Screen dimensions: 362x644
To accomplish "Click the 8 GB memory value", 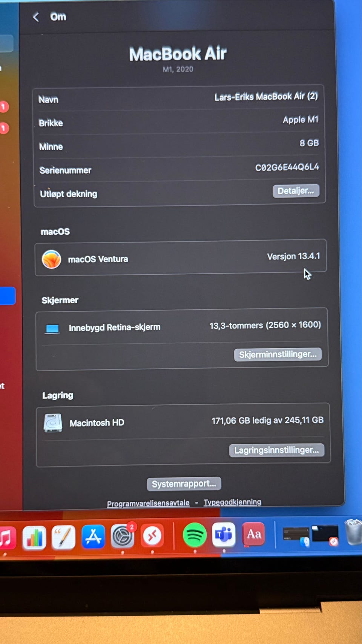I will click(x=309, y=143).
